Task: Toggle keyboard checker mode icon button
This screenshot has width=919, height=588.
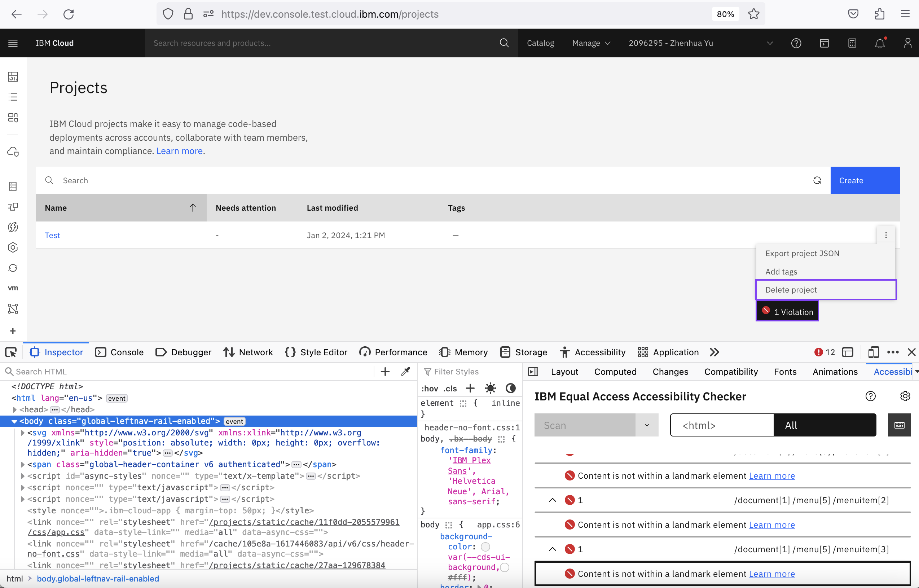Action: click(x=899, y=425)
